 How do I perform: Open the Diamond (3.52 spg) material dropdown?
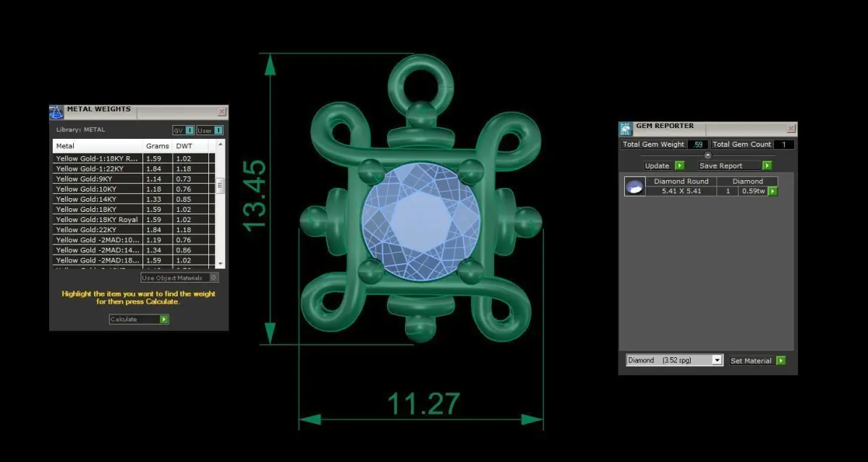(674, 360)
